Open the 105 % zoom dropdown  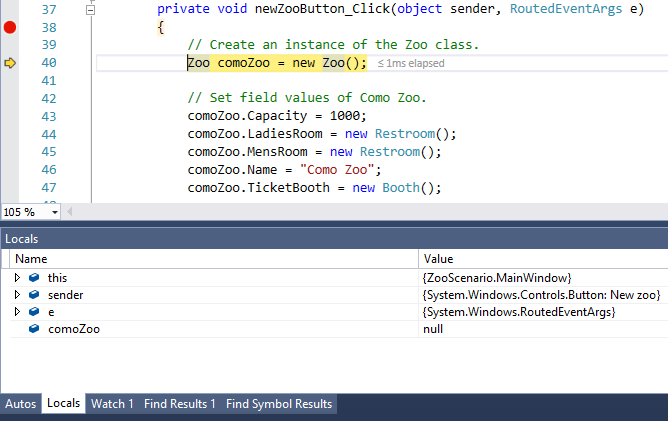tap(54, 212)
